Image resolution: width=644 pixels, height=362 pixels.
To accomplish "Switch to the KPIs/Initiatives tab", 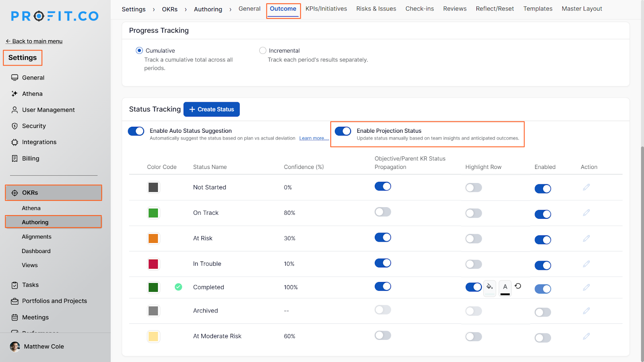I will 326,9.
